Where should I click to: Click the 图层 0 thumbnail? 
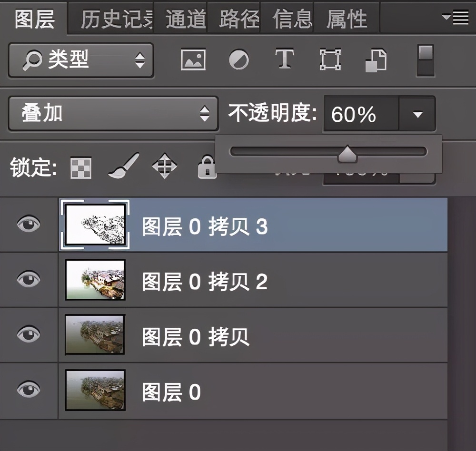pyautogui.click(x=95, y=390)
